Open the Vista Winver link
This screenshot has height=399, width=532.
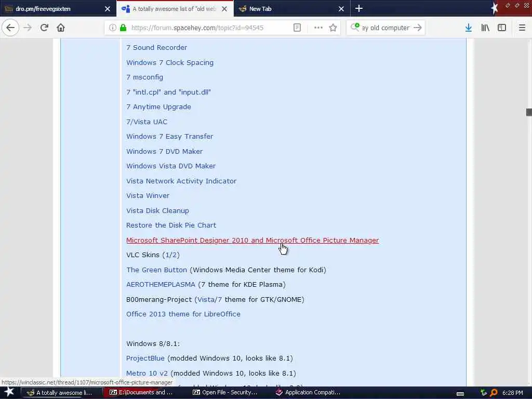(148, 196)
